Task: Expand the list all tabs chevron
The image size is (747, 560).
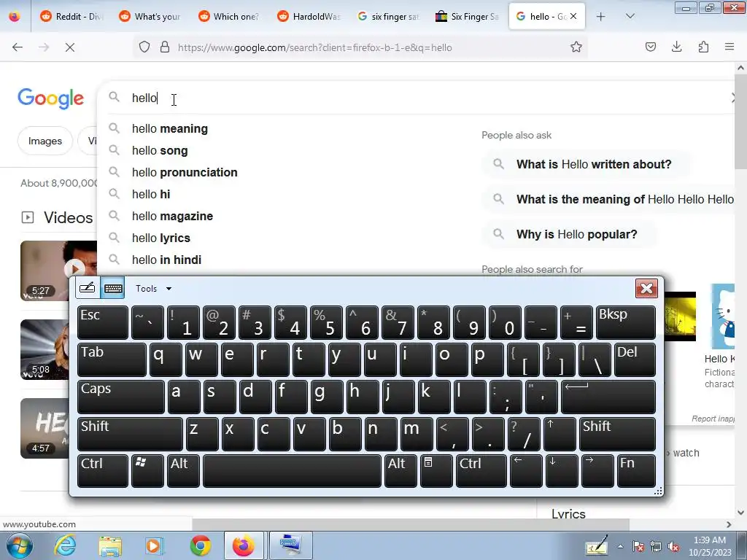Action: tap(630, 16)
